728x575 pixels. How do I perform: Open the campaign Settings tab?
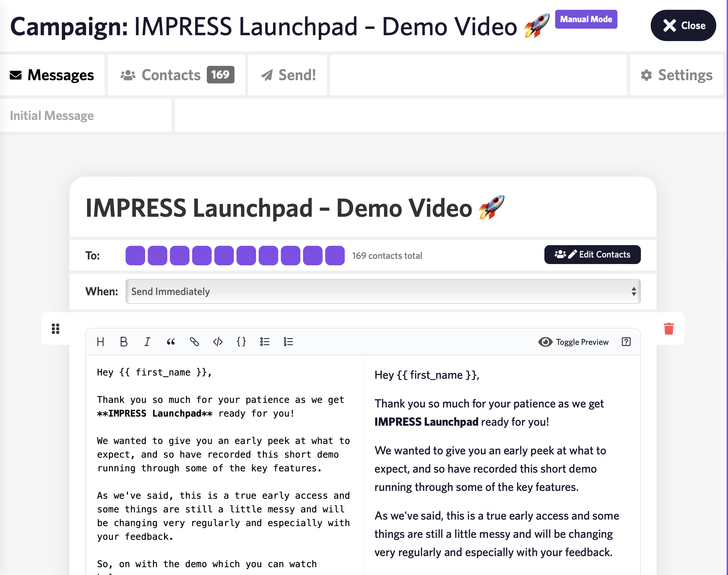click(x=676, y=75)
